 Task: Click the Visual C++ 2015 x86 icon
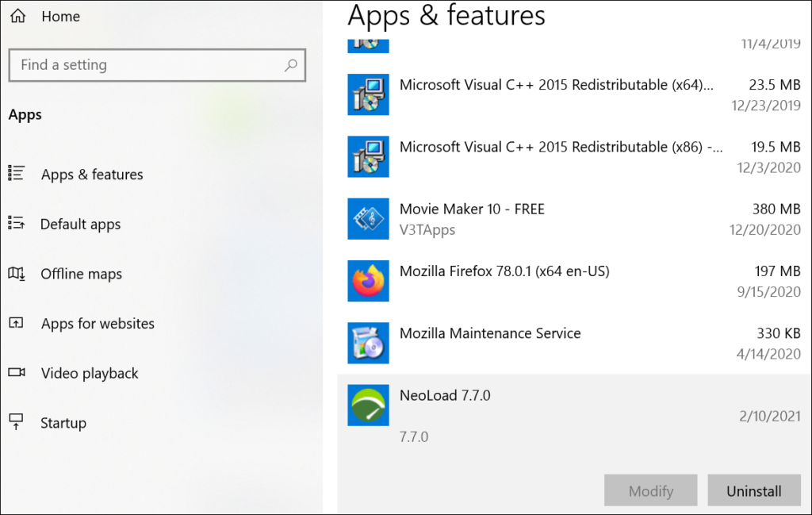click(368, 156)
